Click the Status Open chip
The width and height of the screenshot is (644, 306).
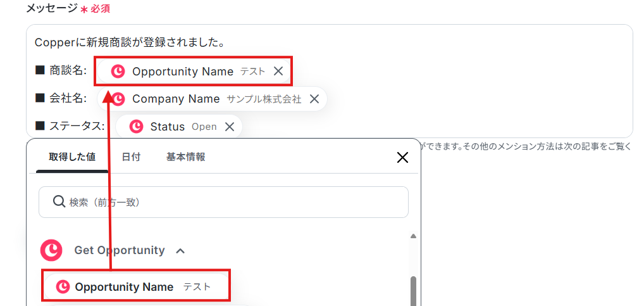click(179, 127)
